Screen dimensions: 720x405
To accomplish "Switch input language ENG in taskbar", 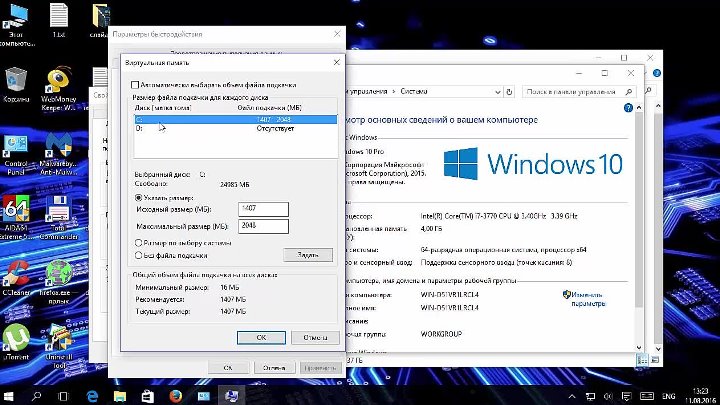I will (x=669, y=396).
